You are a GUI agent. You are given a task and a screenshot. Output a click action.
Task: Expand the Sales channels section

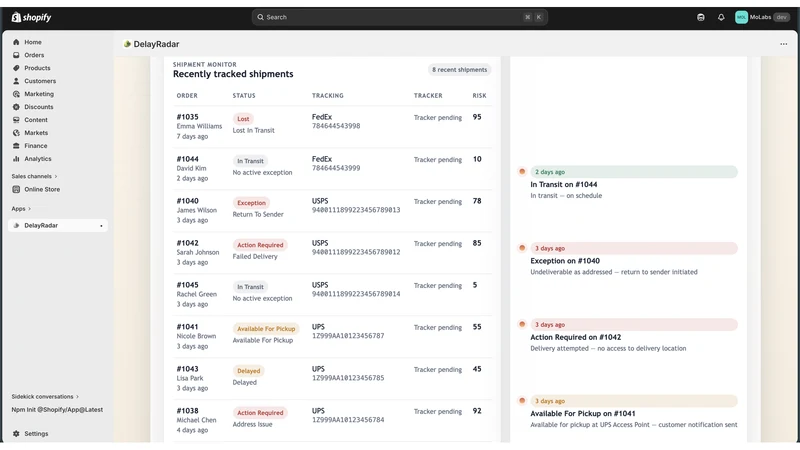[x=34, y=177]
